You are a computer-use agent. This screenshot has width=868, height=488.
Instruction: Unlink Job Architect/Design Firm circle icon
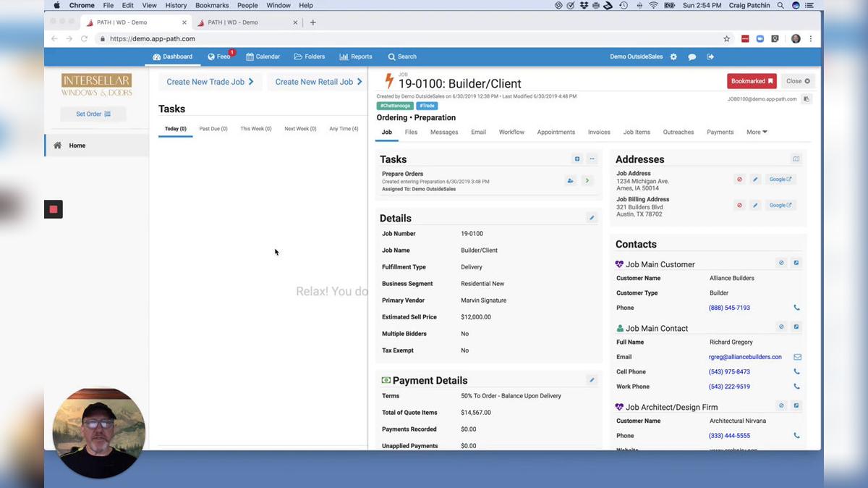781,406
